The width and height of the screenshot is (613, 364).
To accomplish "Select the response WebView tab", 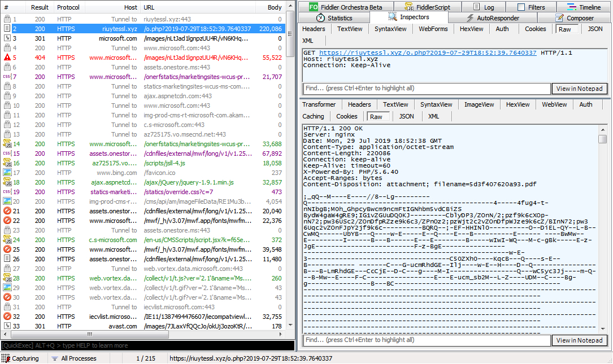I will (x=554, y=104).
